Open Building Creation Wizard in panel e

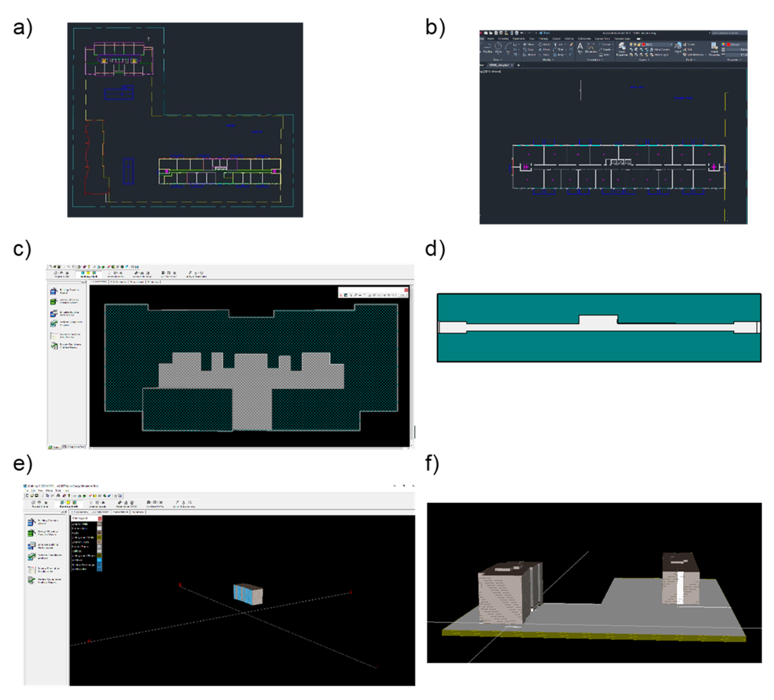click(x=32, y=522)
